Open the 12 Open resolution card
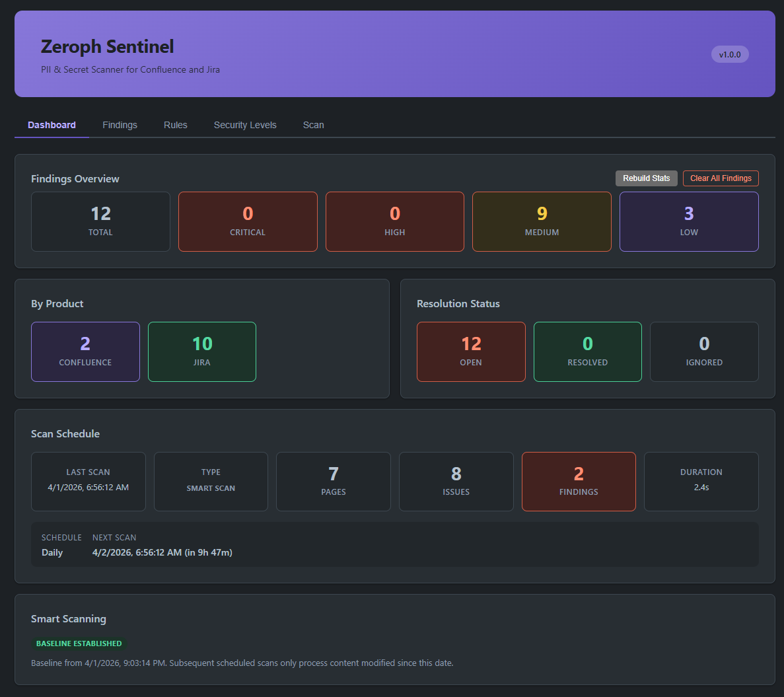The image size is (784, 697). coord(471,352)
